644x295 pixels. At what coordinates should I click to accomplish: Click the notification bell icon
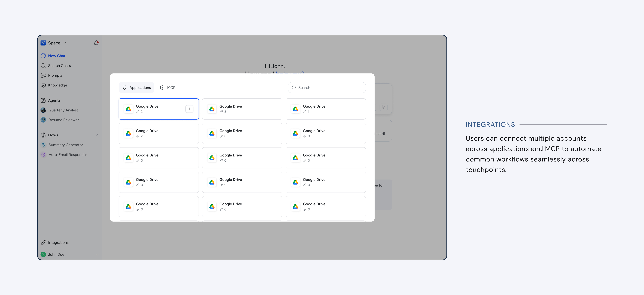[96, 43]
